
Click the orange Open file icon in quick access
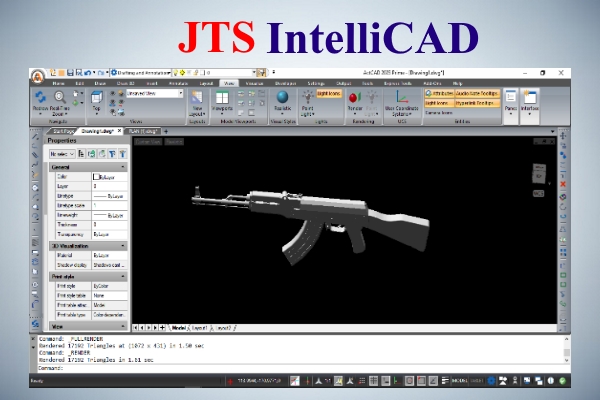point(61,72)
